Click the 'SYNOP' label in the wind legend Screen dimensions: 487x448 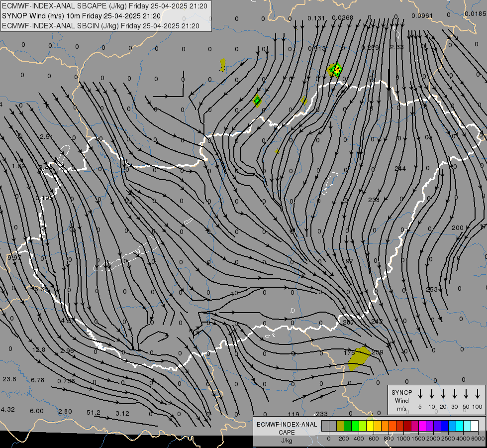401,392
